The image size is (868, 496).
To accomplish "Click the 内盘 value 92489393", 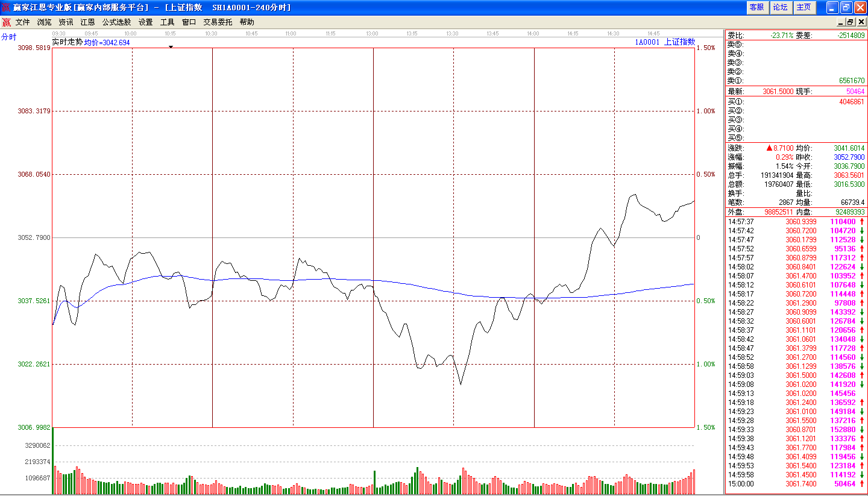I will pos(850,212).
